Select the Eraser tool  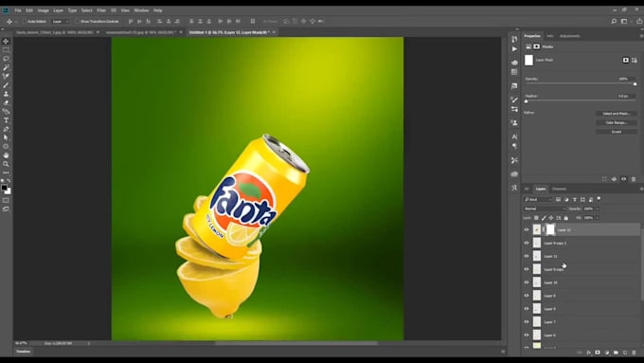[x=6, y=102]
